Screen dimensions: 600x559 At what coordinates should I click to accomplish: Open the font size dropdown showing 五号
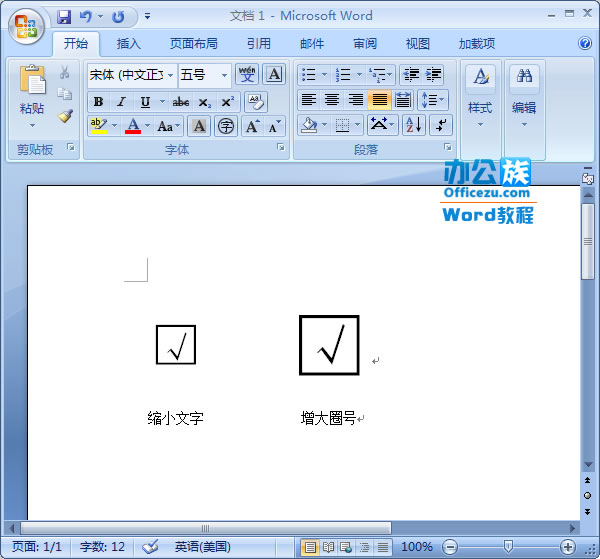click(x=224, y=75)
